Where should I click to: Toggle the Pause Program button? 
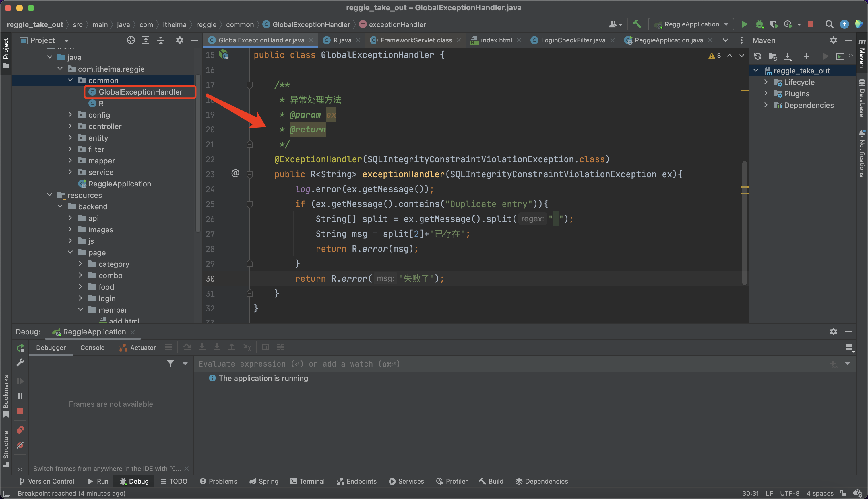pos(20,396)
